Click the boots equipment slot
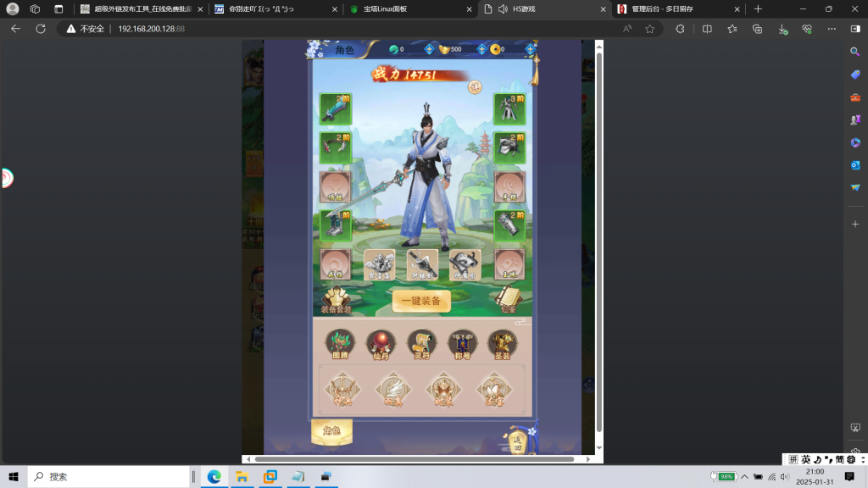The height and width of the screenshot is (488, 868). click(x=335, y=225)
